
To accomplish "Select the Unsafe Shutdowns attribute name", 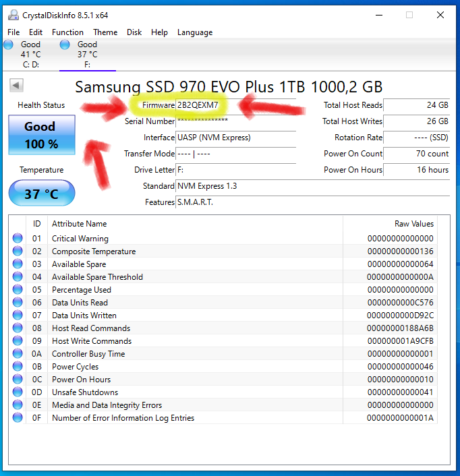I will coord(85,392).
